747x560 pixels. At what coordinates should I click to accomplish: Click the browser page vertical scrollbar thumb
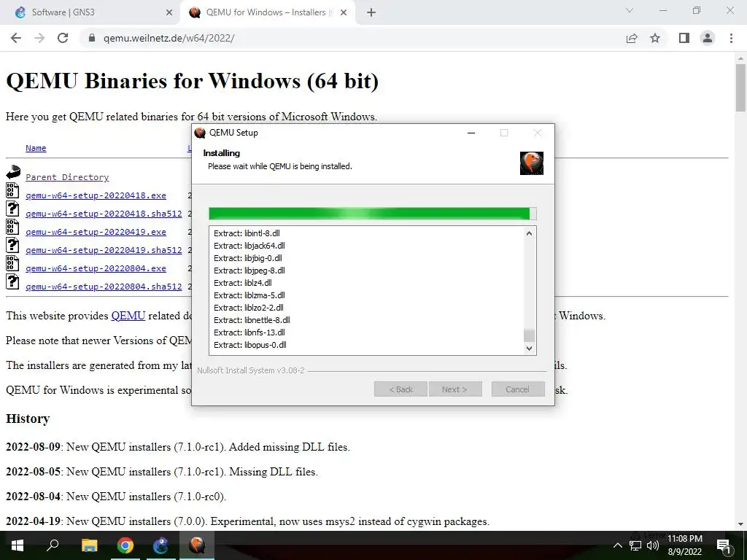pos(740,87)
